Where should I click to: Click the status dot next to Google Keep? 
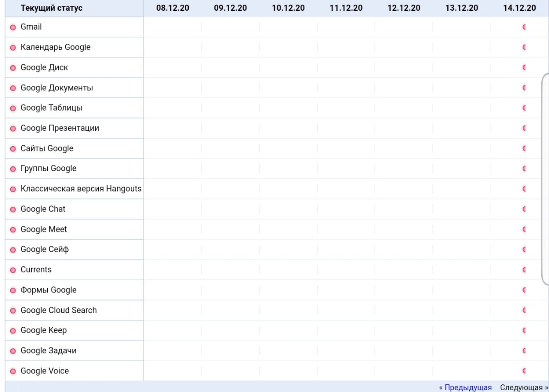click(x=13, y=331)
